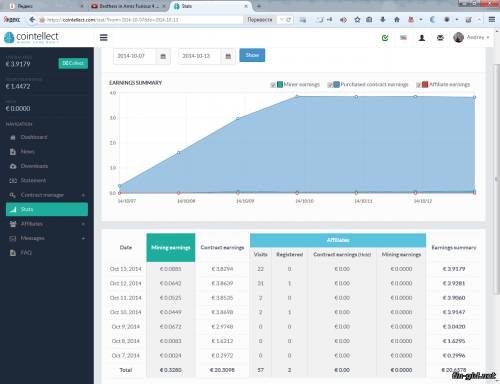This screenshot has width=500, height=384.
Task: Toggle the sidebar with the hamburger icon
Action: pyautogui.click(x=104, y=37)
